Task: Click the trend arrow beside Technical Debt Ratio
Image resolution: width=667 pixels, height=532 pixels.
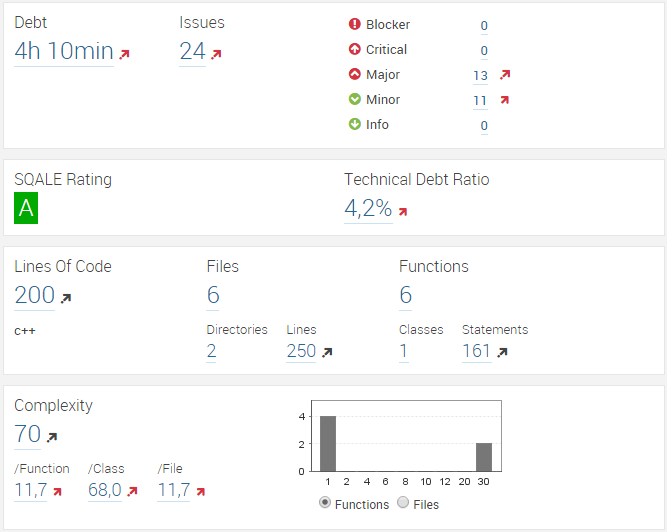Action: (x=403, y=211)
